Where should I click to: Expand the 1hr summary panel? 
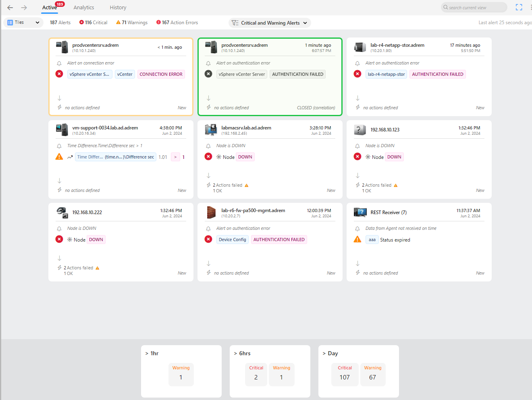152,353
